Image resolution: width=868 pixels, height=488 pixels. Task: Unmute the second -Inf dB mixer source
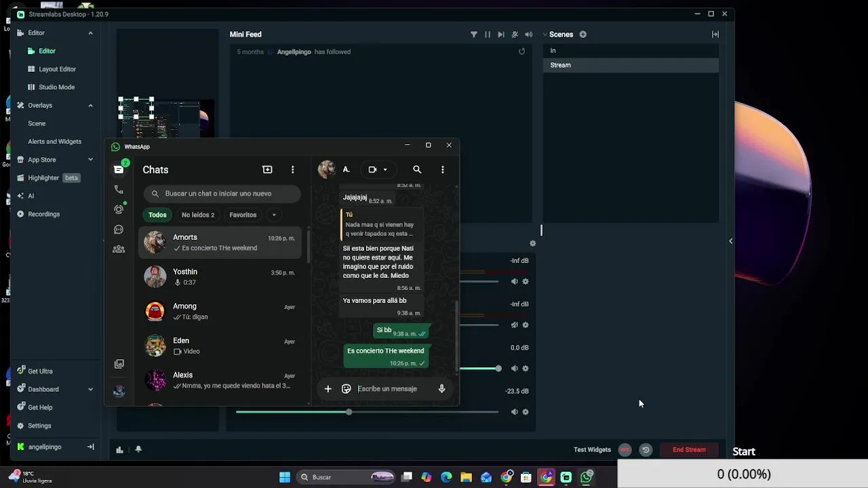pos(514,325)
